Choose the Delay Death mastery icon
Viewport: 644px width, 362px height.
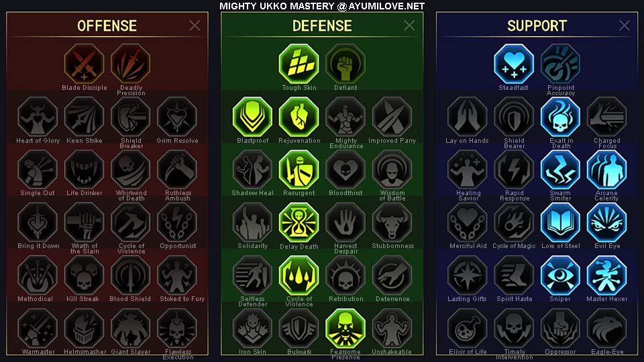[x=299, y=223]
